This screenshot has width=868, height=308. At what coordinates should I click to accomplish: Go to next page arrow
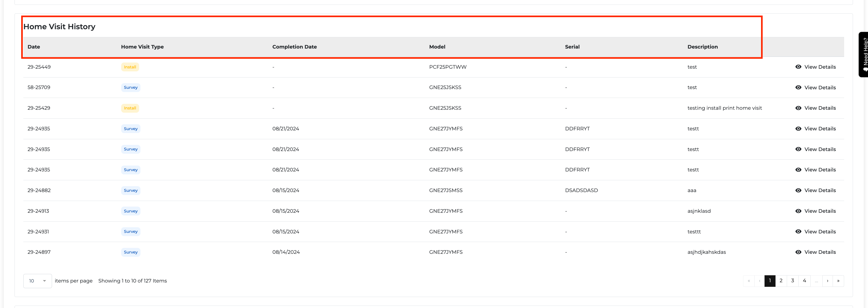pos(827,281)
